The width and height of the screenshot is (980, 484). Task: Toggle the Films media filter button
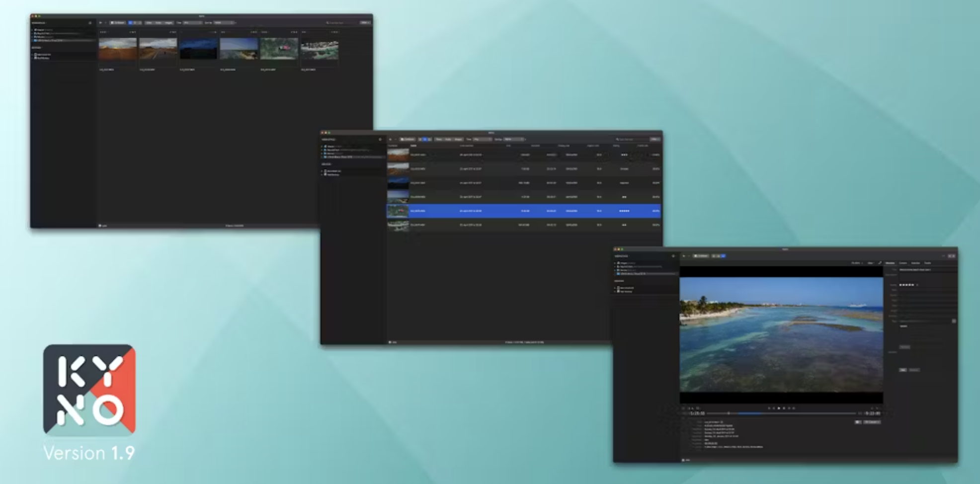click(150, 22)
